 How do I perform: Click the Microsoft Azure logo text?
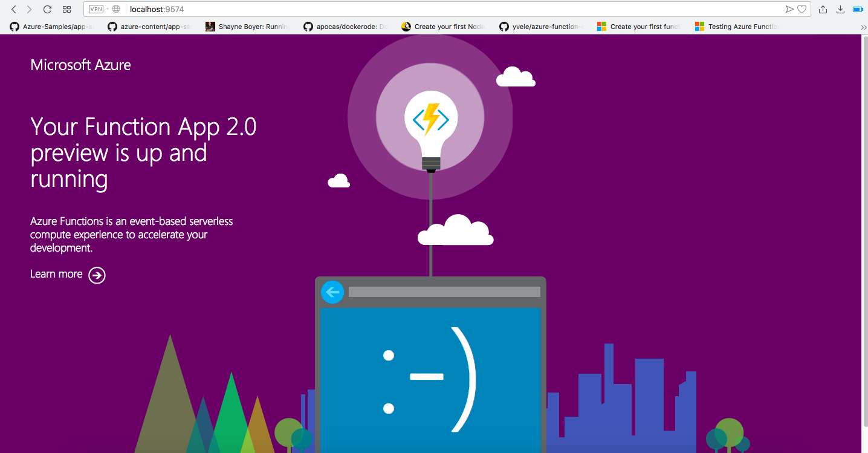click(80, 65)
